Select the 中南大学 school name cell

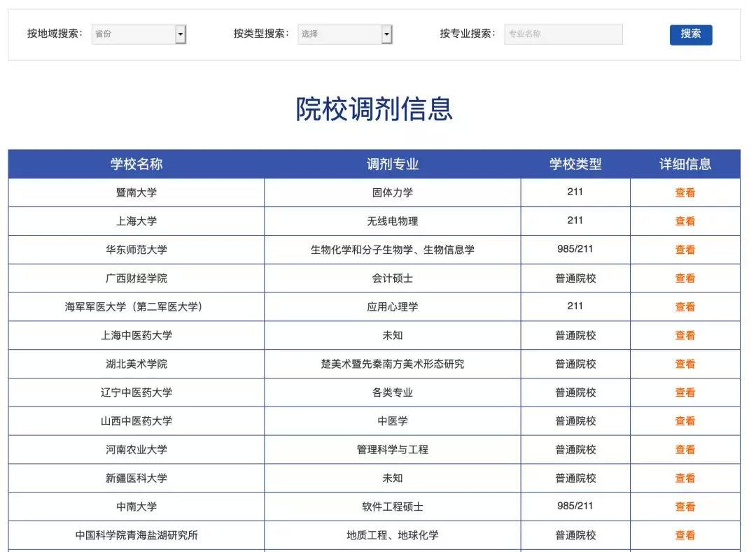(x=136, y=507)
